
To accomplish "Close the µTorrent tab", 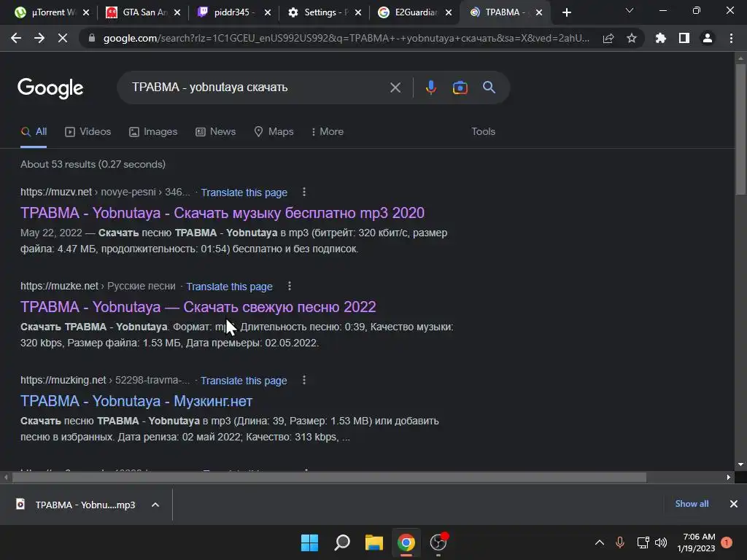I will click(86, 12).
